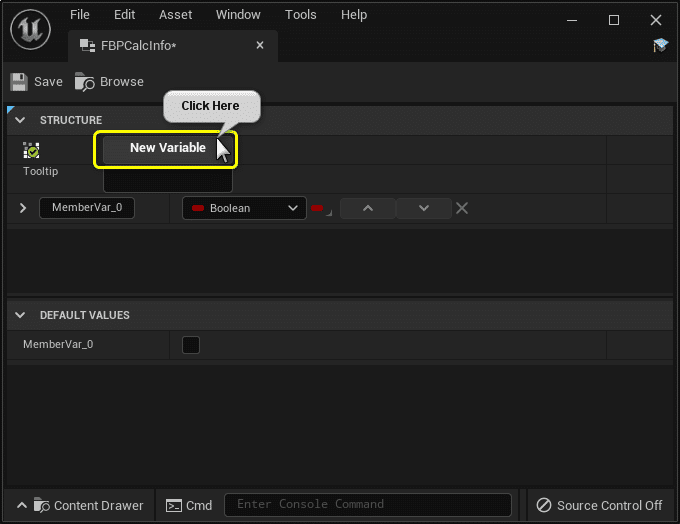
Task: Open the Boolean variable type dropdown
Action: click(x=245, y=208)
